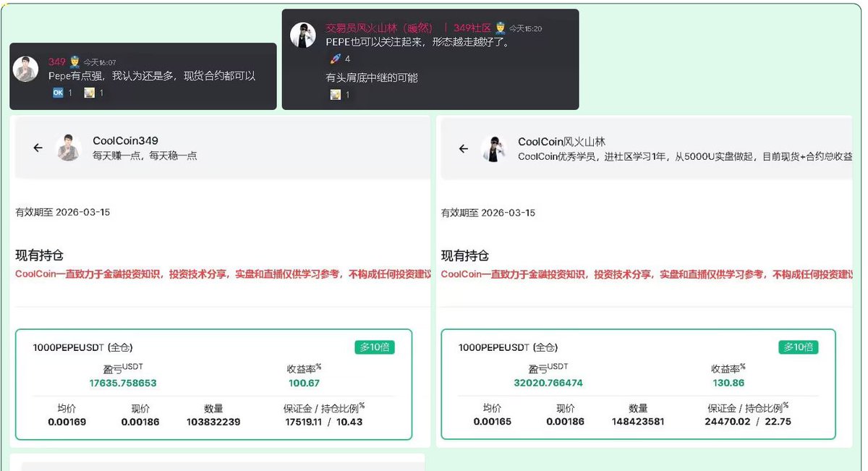Image resolution: width=868 pixels, height=471 pixels.
Task: Select return rate 130.86
Action: click(x=728, y=383)
